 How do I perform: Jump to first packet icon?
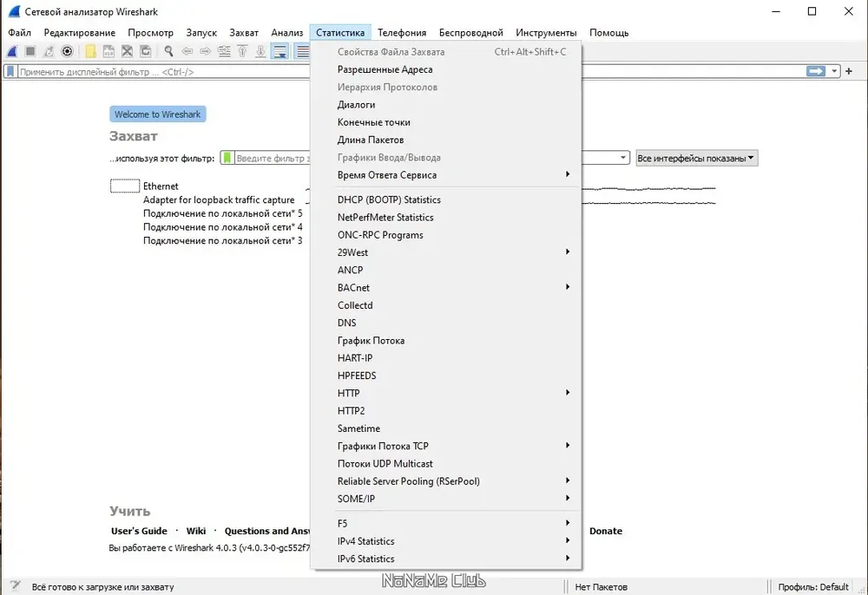[x=242, y=52]
